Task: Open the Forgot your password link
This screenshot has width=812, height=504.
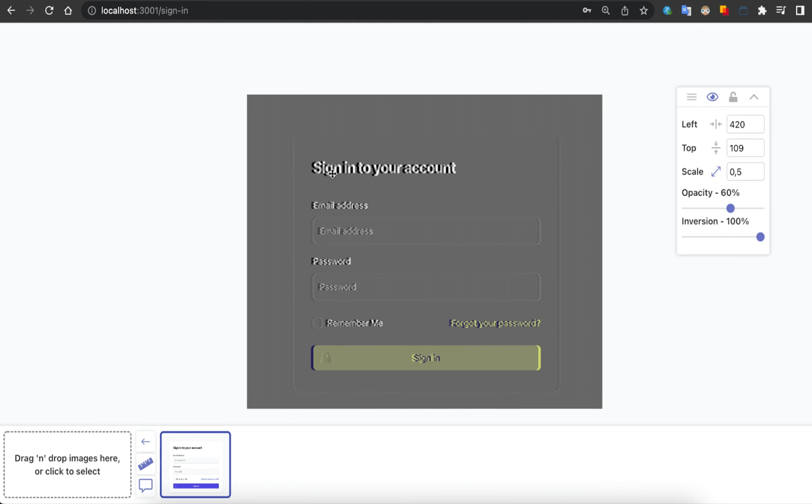Action: click(495, 323)
